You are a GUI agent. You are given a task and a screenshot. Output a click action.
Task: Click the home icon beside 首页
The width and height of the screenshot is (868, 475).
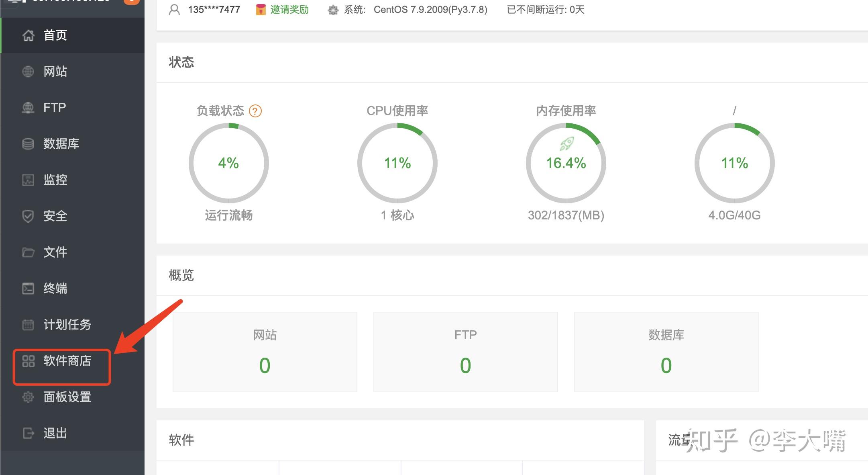point(28,35)
